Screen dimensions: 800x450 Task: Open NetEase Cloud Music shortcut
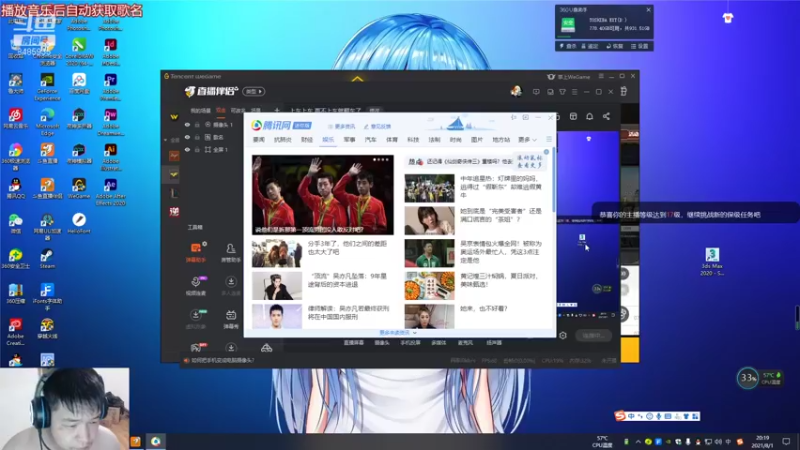(15, 118)
